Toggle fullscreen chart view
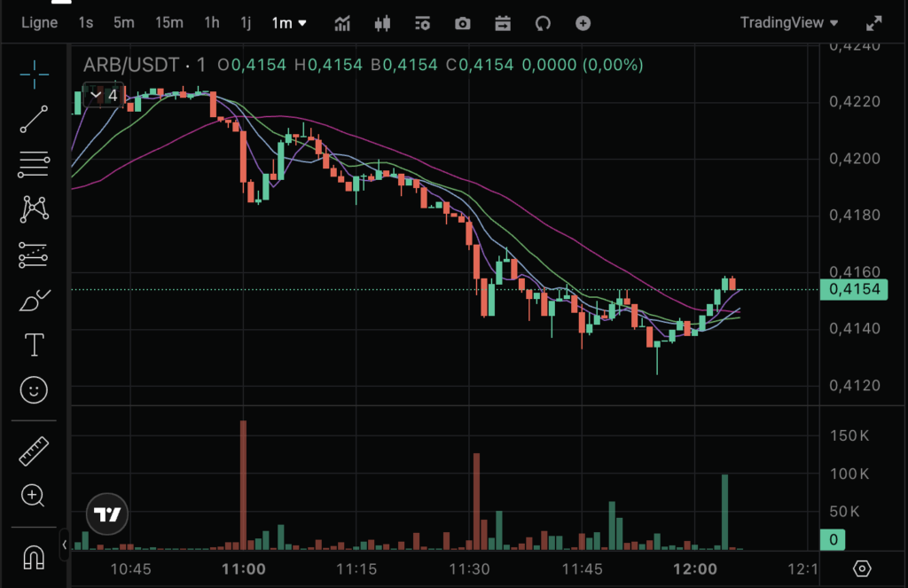This screenshot has height=588, width=908. (x=874, y=23)
